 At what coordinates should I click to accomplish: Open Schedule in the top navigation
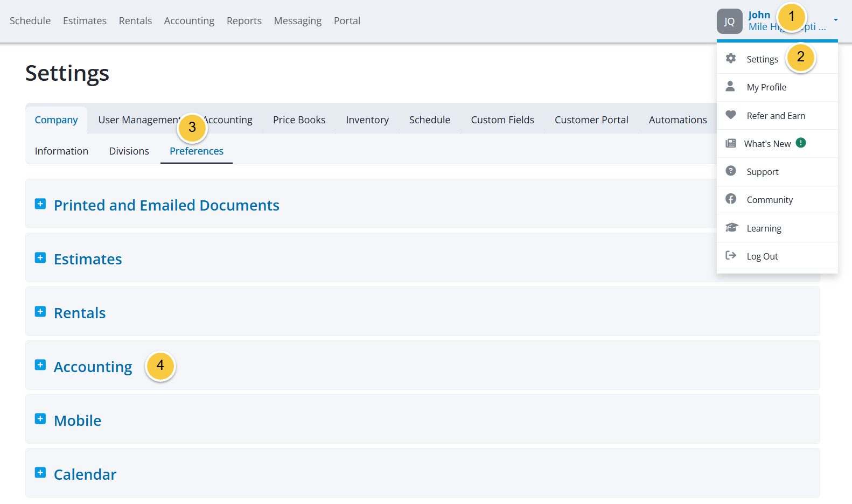[x=30, y=20]
